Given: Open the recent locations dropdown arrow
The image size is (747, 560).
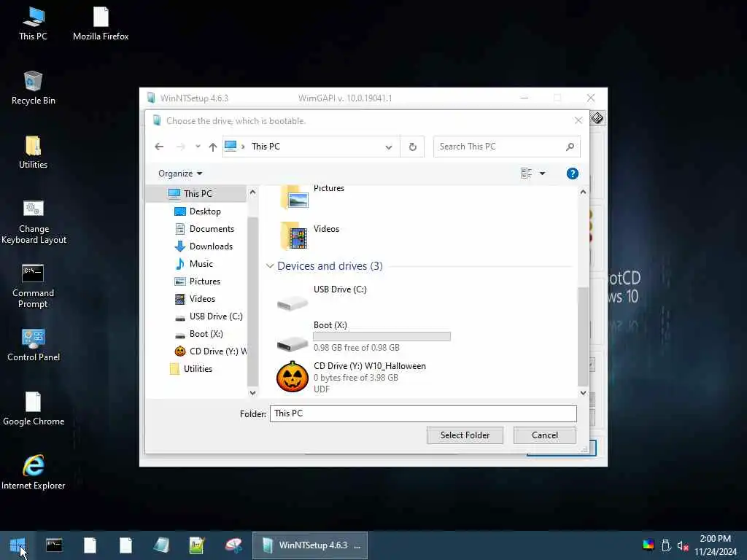Looking at the screenshot, I should tap(198, 147).
